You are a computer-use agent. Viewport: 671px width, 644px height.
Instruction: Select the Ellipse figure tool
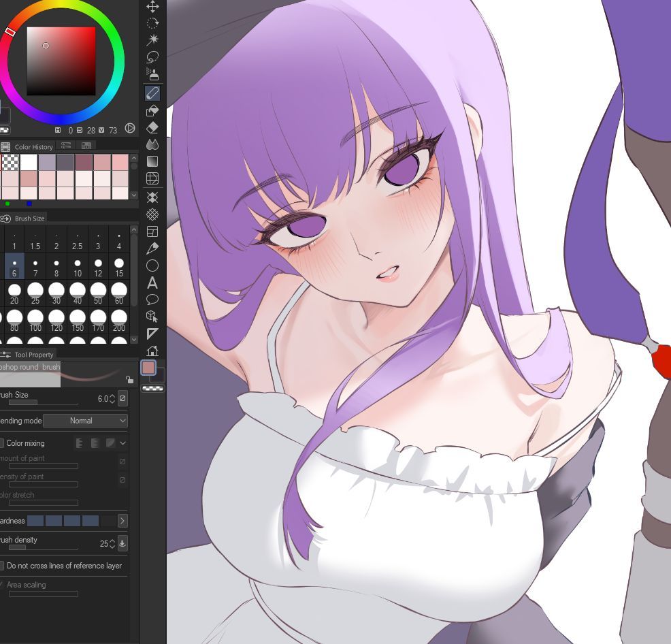[x=152, y=265]
